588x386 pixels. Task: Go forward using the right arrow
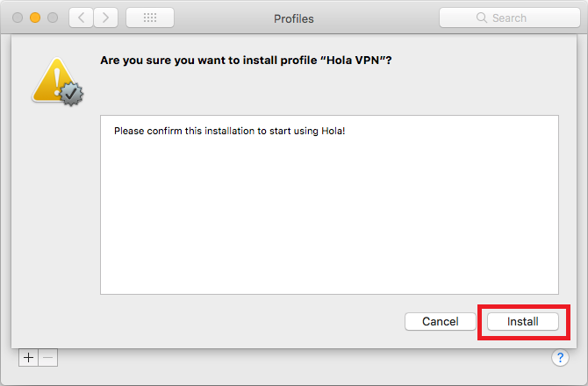(x=105, y=18)
